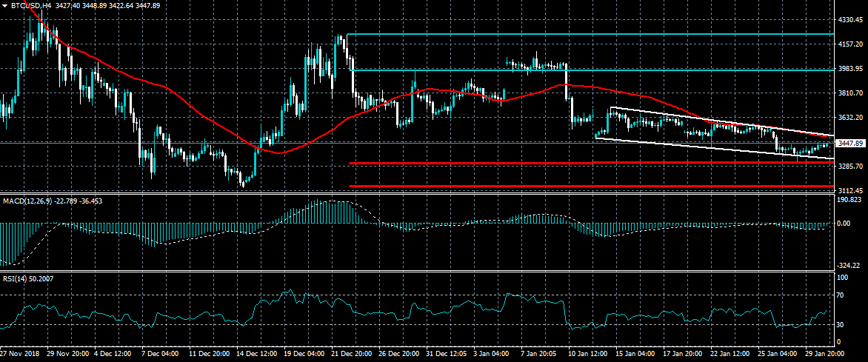Click the 27 Nov 2018 date label

click(21, 353)
